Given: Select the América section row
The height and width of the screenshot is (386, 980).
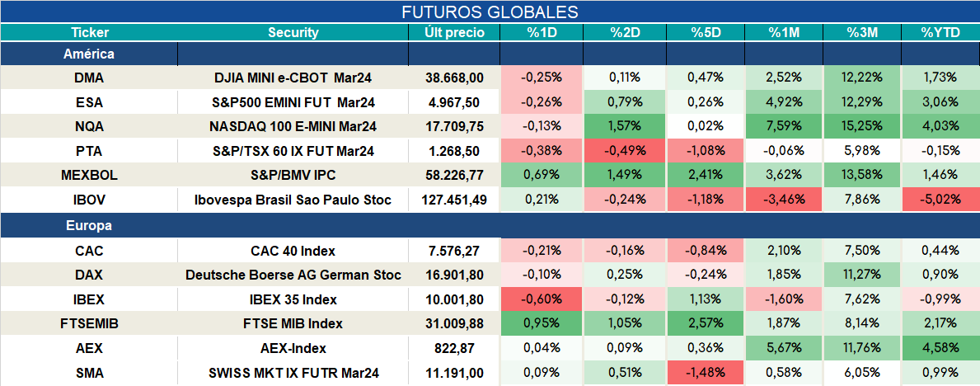Looking at the screenshot, I should coord(490,54).
